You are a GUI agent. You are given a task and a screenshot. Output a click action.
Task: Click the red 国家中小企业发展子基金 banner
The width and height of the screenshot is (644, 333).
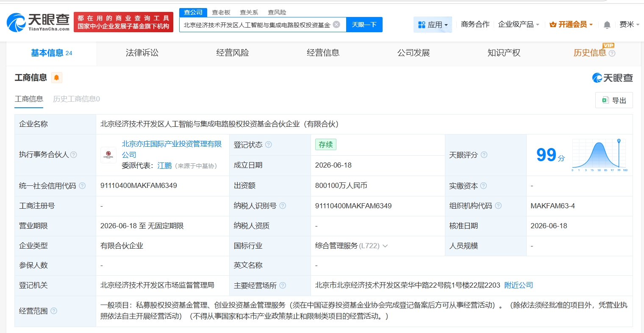pyautogui.click(x=124, y=22)
